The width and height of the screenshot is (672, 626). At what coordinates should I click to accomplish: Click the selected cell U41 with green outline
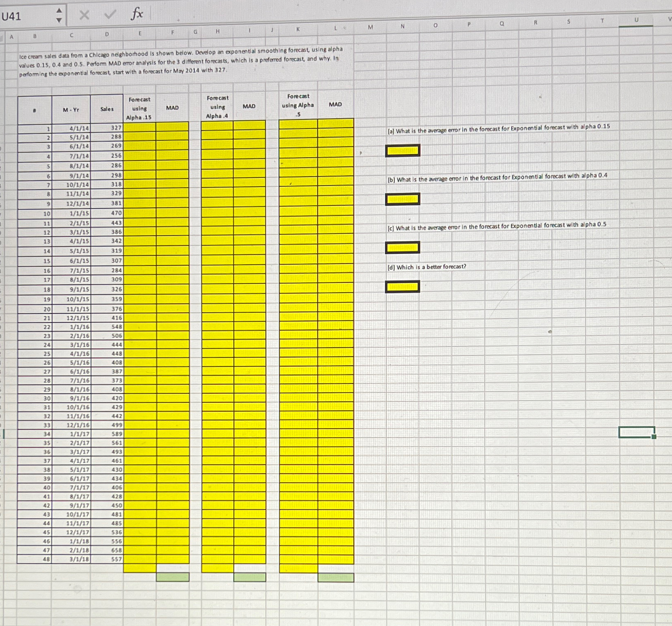(637, 432)
